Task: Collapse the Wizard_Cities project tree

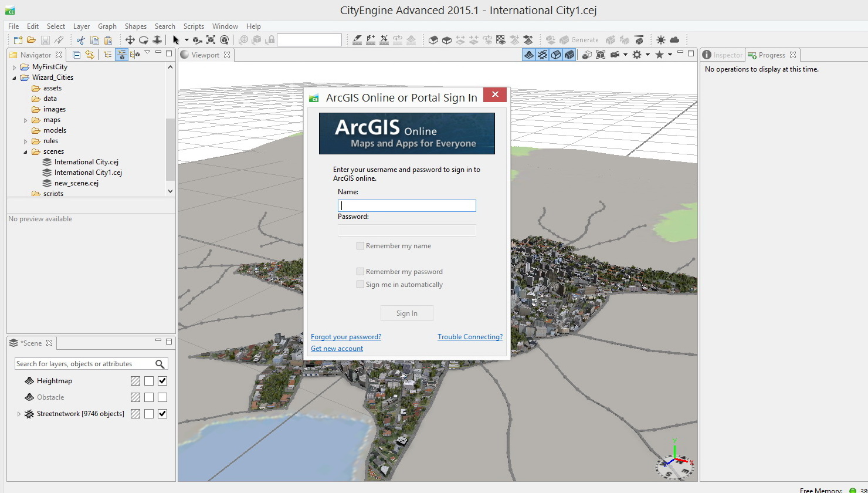Action: click(15, 77)
